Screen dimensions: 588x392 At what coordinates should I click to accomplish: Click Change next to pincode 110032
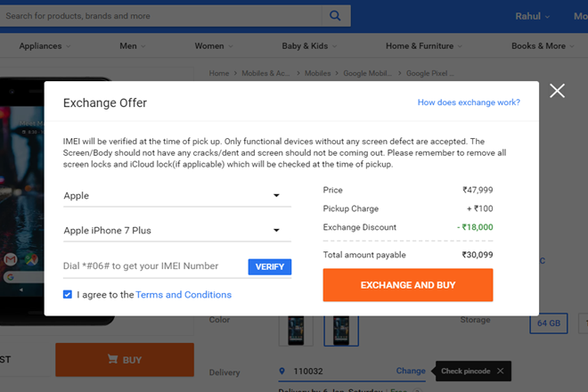[x=411, y=371]
